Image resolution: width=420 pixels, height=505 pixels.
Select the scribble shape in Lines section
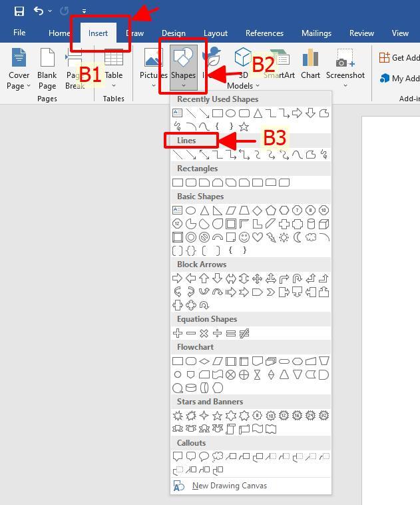click(x=323, y=155)
